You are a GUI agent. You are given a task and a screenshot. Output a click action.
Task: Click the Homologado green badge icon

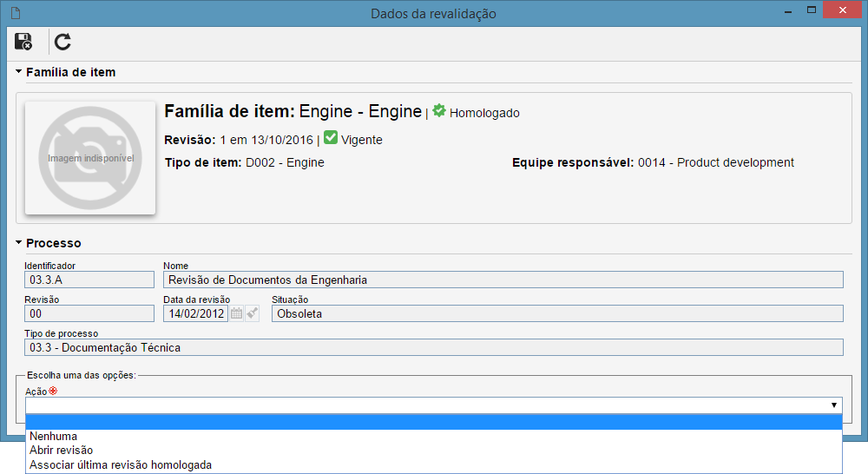click(439, 110)
